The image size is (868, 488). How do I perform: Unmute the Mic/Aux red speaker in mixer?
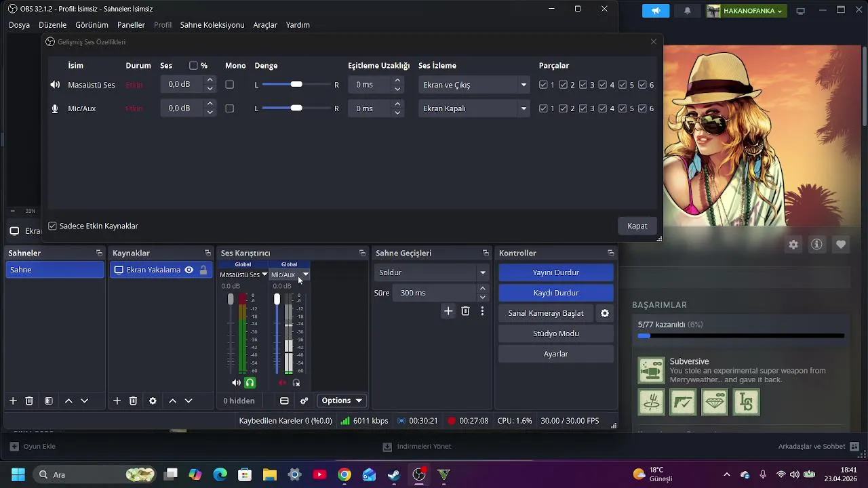[283, 383]
